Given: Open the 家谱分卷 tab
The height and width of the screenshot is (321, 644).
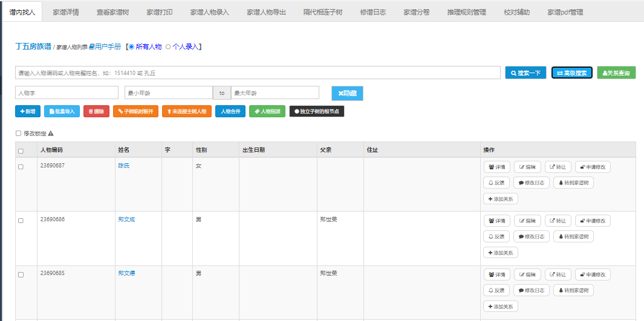Looking at the screenshot, I should (x=417, y=12).
